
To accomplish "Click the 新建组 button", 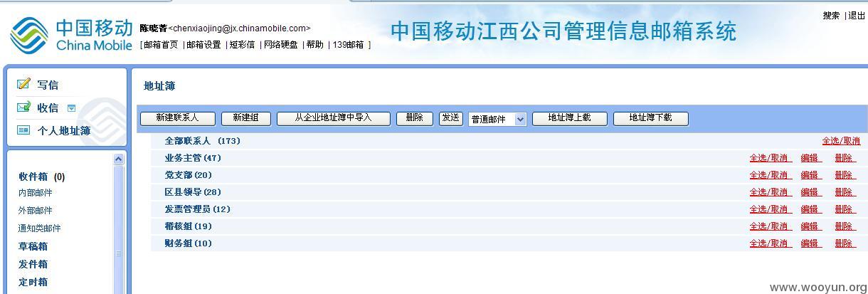I will [x=245, y=118].
